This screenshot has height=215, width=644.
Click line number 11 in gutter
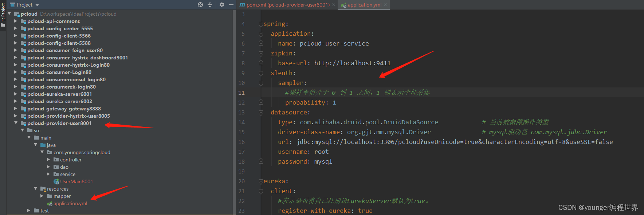241,93
